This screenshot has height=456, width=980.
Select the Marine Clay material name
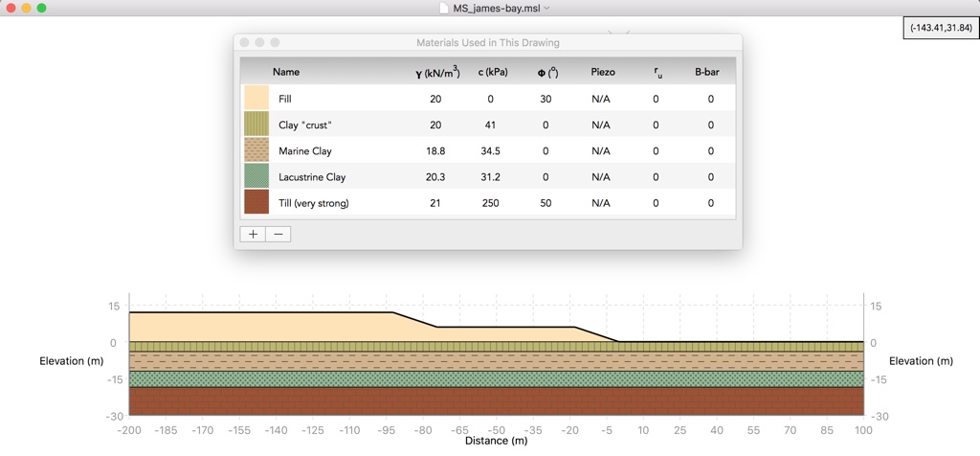305,151
